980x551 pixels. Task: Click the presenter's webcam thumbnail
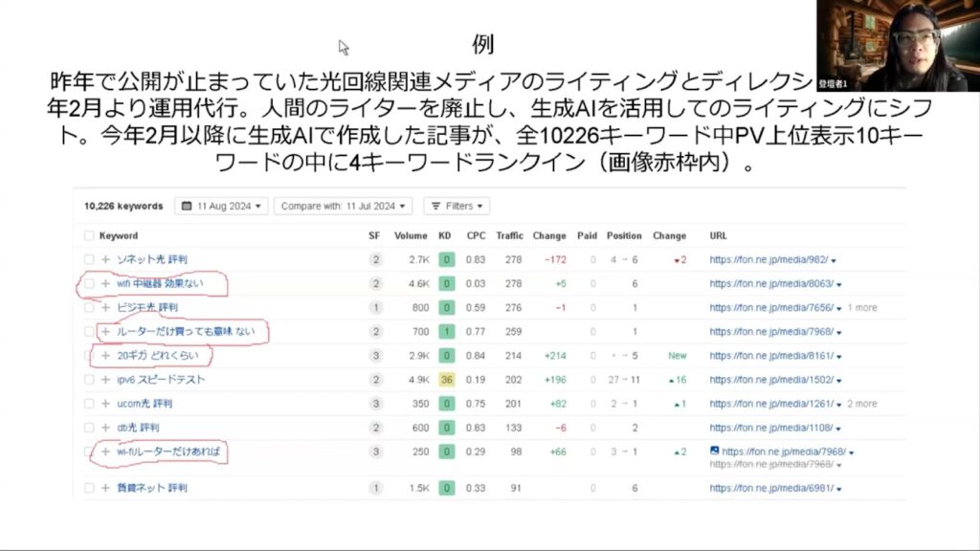click(898, 45)
